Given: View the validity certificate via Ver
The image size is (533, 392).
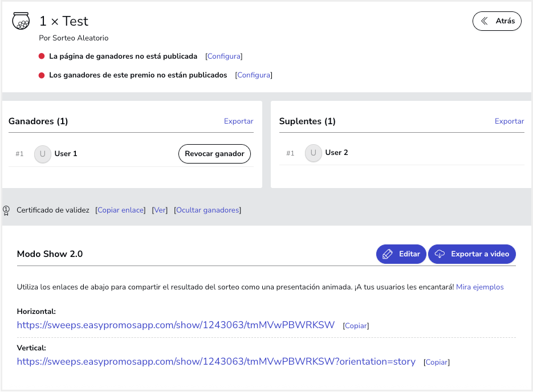Looking at the screenshot, I should [160, 210].
